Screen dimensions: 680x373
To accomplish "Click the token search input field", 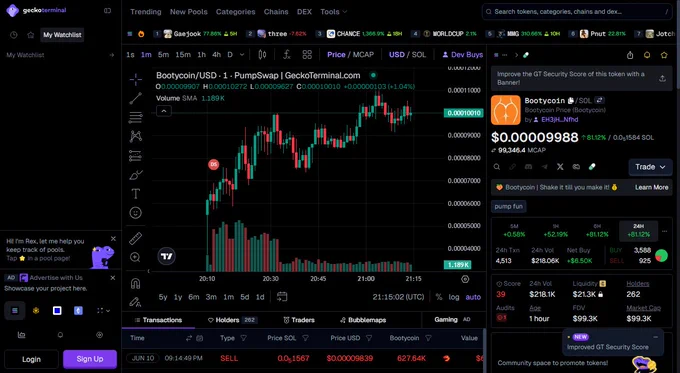I will click(x=577, y=12).
